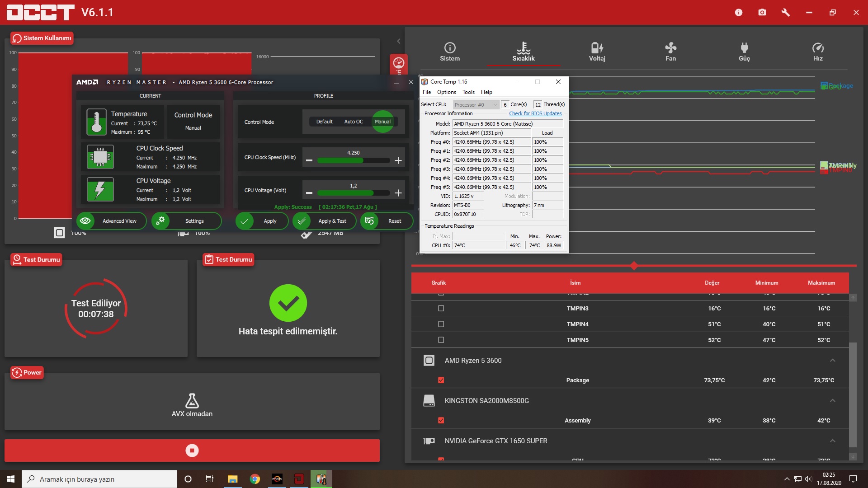Open OCCT info icon in title bar
This screenshot has height=488, width=868.
[739, 13]
